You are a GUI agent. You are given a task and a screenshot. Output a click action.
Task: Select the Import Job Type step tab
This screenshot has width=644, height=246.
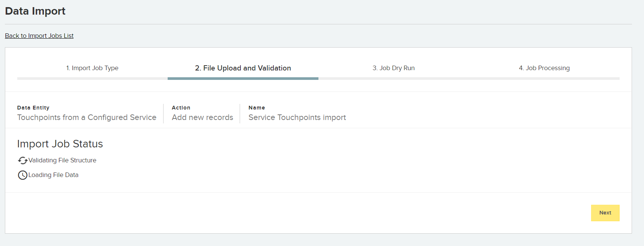coord(92,68)
